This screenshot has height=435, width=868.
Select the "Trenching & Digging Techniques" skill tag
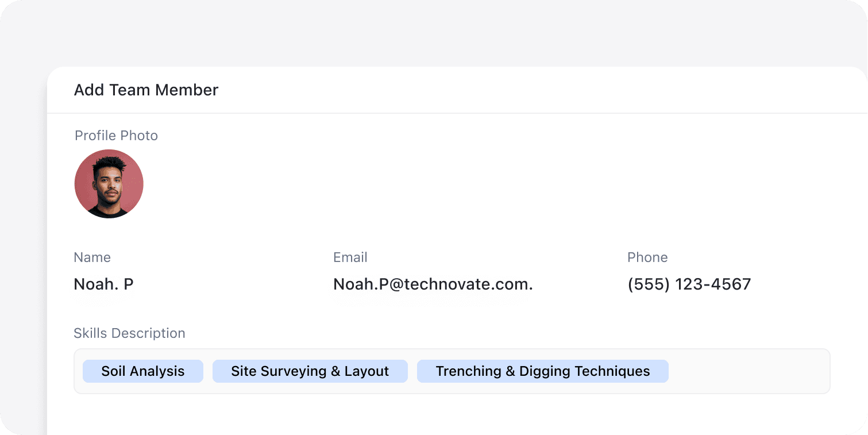(542, 371)
